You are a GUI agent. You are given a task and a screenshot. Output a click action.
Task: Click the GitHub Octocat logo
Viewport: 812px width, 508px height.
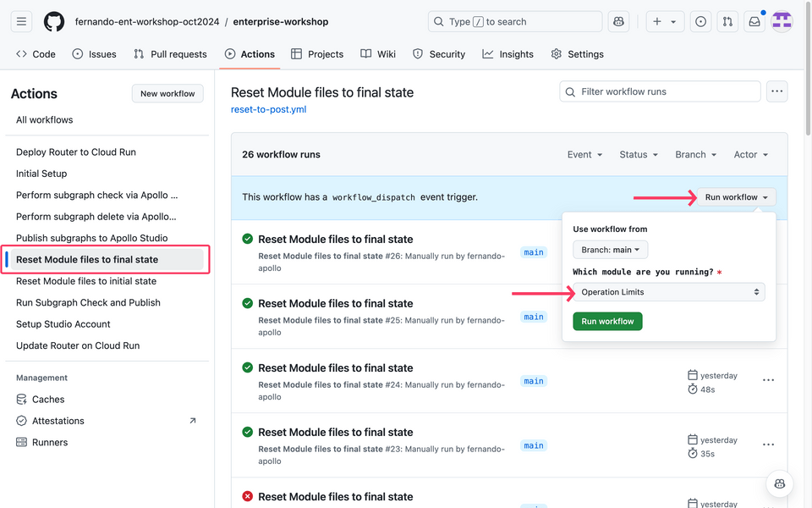tap(54, 22)
